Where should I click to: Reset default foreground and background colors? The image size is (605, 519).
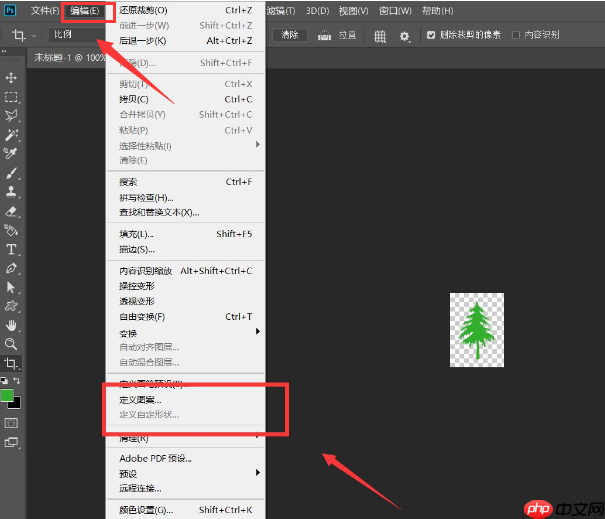pos(4,381)
